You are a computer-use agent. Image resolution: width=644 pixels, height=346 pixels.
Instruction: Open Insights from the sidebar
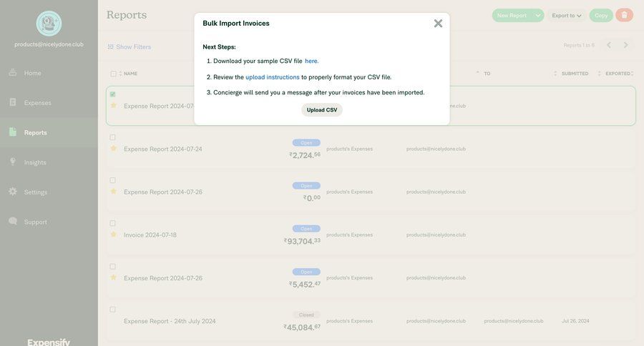click(49, 162)
